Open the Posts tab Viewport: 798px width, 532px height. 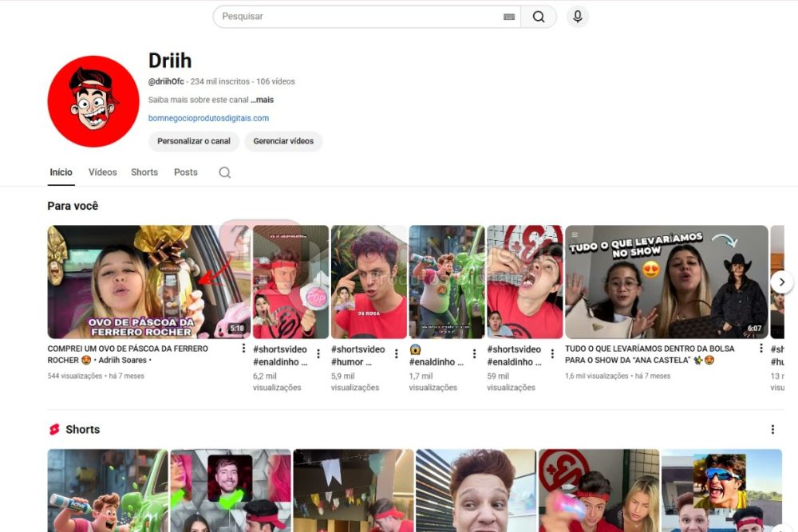(185, 171)
